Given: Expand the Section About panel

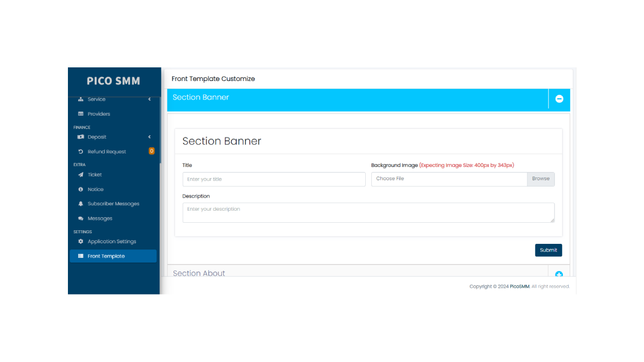Looking at the screenshot, I should click(559, 275).
